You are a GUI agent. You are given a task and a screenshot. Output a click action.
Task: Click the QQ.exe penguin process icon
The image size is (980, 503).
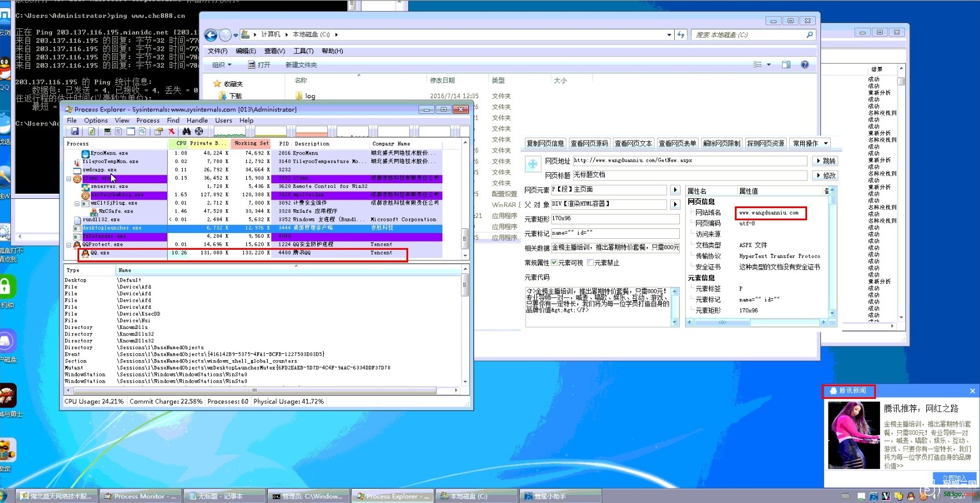(86, 253)
